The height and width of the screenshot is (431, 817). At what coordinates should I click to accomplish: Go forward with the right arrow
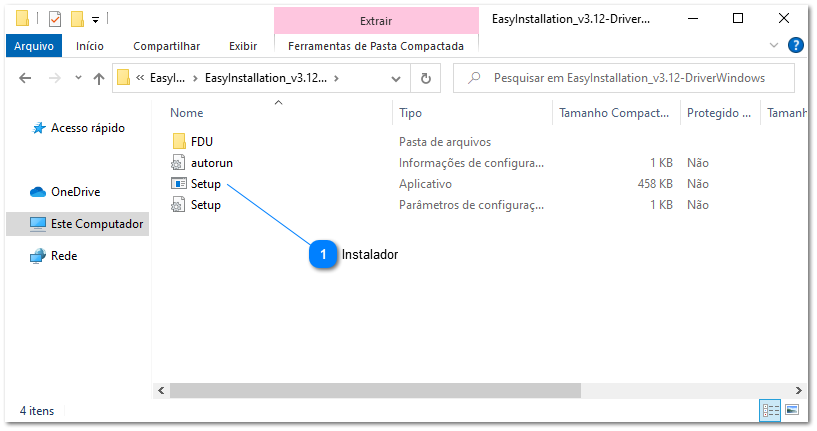click(54, 78)
